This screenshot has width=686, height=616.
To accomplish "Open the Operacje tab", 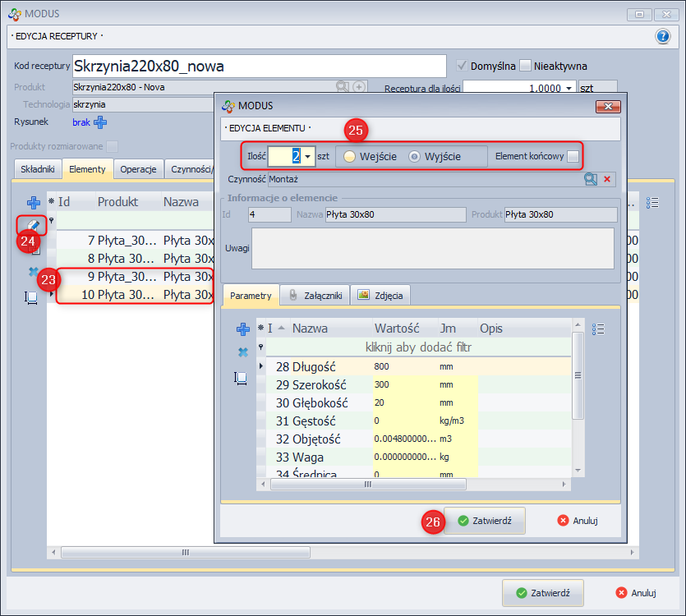I will (138, 169).
